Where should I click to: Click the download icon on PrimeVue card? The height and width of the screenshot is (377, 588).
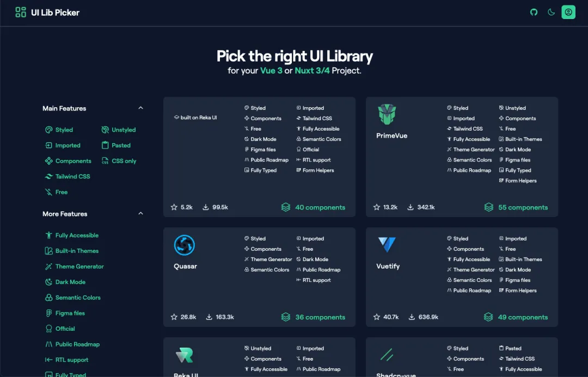click(x=411, y=207)
